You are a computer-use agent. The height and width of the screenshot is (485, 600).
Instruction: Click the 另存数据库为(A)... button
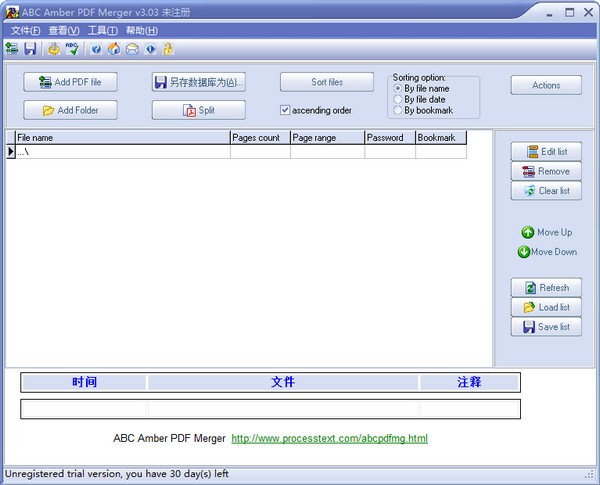point(199,82)
